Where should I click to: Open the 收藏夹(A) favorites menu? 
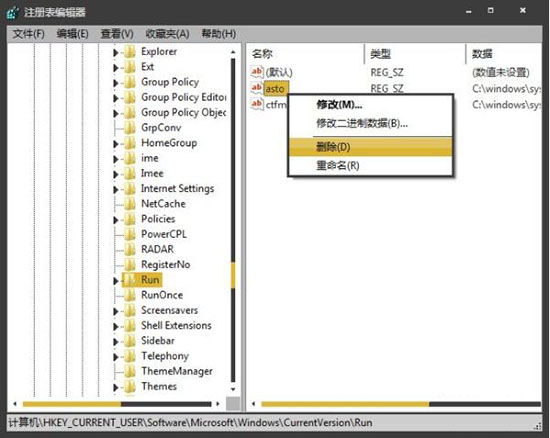[x=167, y=34]
